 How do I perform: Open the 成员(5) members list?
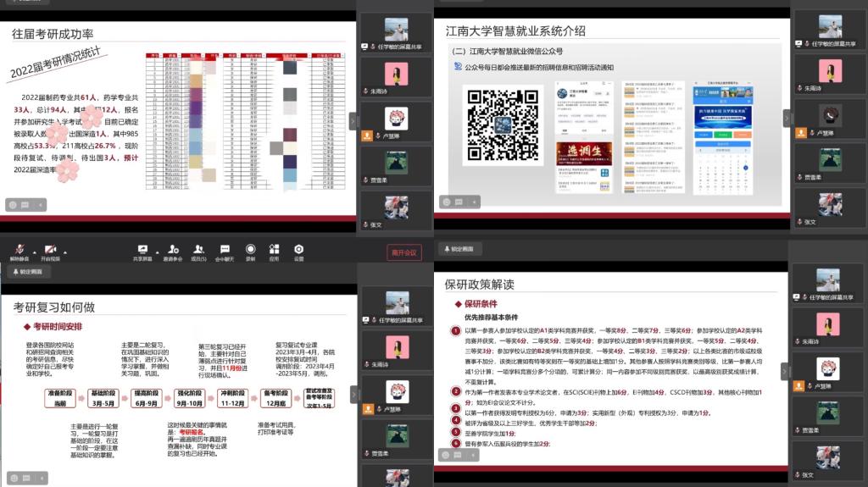198,251
